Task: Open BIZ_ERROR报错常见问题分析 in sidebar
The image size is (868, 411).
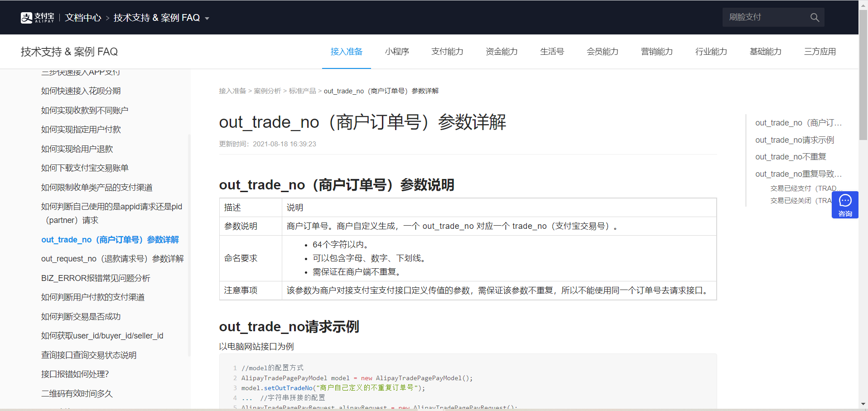Action: coord(96,278)
